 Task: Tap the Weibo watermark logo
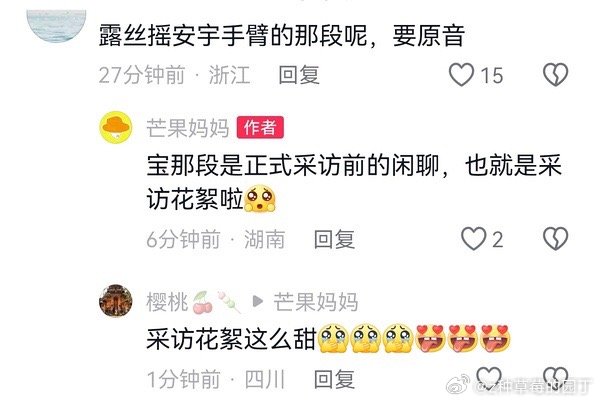pyautogui.click(x=458, y=385)
